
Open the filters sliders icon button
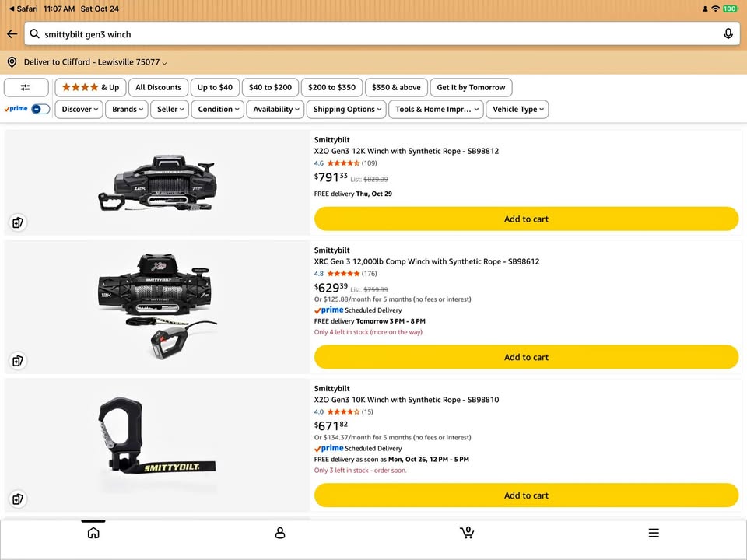click(26, 88)
